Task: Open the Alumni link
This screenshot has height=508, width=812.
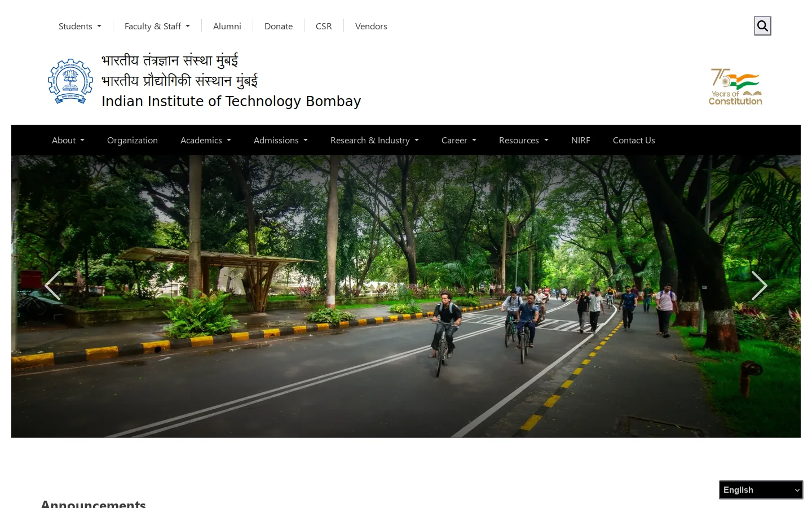Action: (227, 26)
